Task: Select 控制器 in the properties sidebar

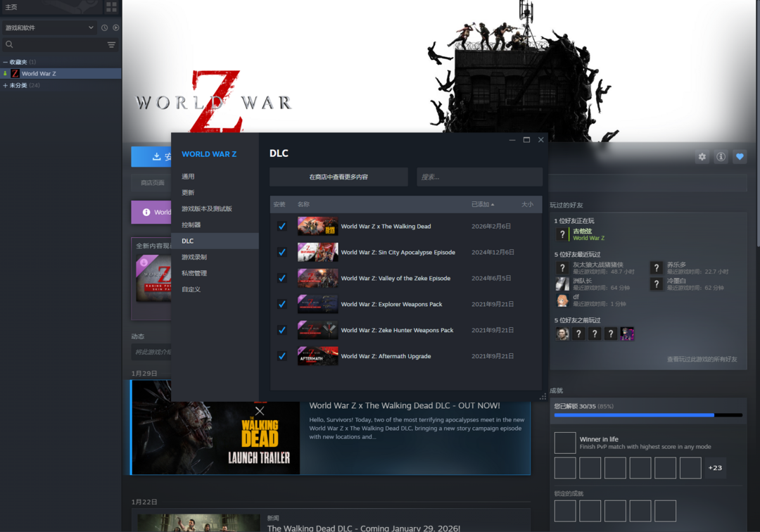Action: [191, 224]
